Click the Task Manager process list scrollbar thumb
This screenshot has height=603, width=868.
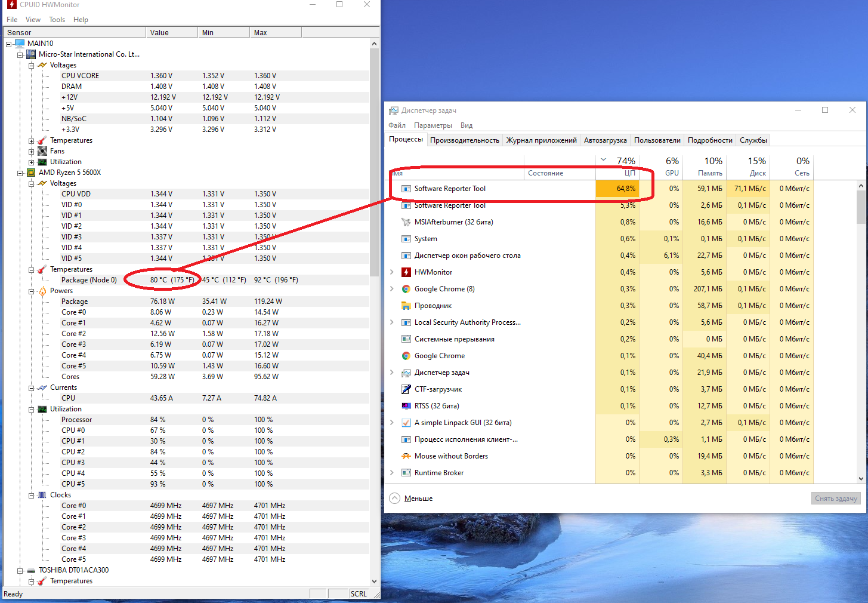tap(861, 207)
